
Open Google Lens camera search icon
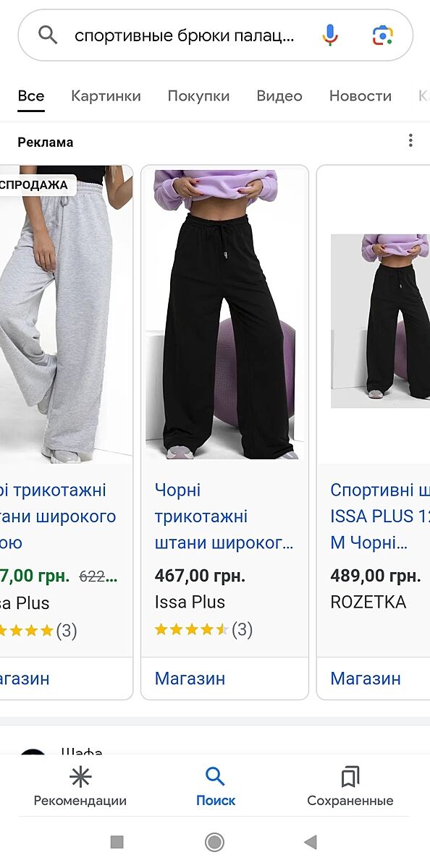pyautogui.click(x=382, y=35)
